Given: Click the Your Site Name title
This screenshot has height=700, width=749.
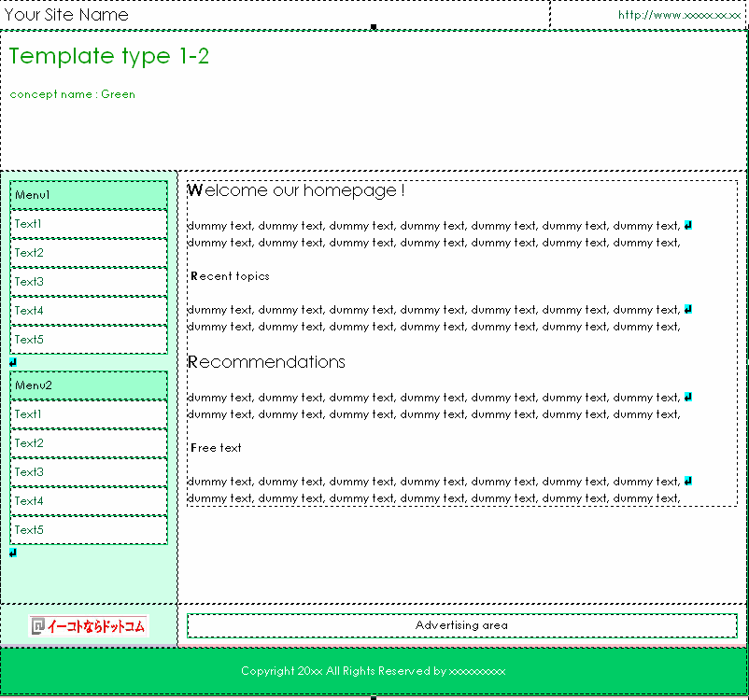Looking at the screenshot, I should tap(66, 15).
